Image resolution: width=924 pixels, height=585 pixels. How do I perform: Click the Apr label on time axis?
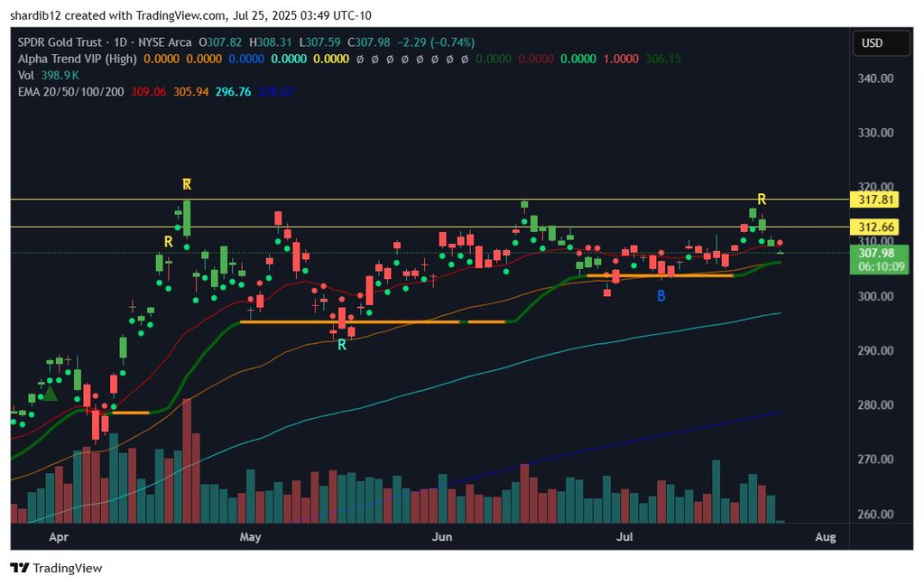click(59, 537)
